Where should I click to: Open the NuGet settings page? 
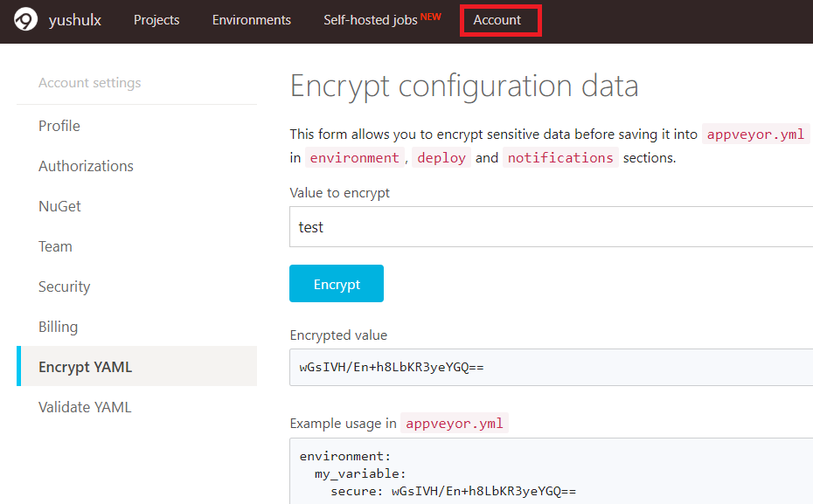pyautogui.click(x=59, y=206)
